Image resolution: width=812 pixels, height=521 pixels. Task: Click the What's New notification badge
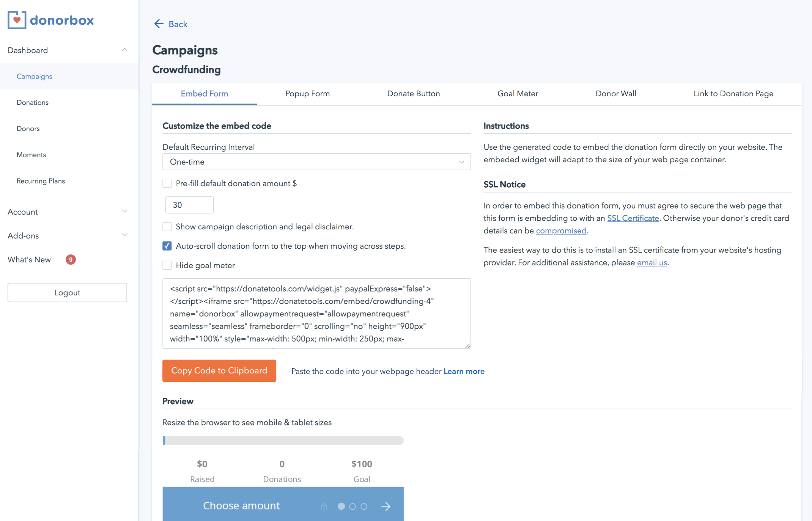pyautogui.click(x=71, y=259)
